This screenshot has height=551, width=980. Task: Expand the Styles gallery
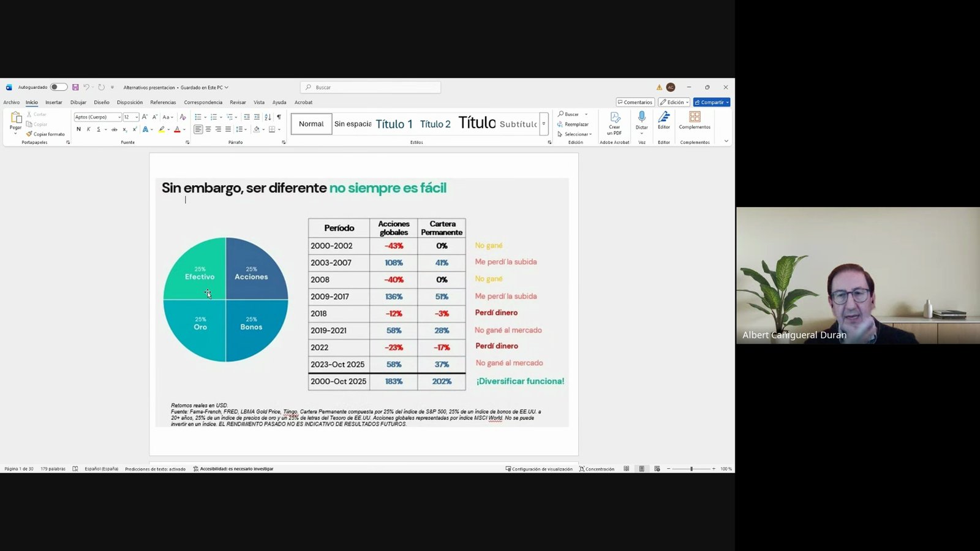tap(543, 124)
